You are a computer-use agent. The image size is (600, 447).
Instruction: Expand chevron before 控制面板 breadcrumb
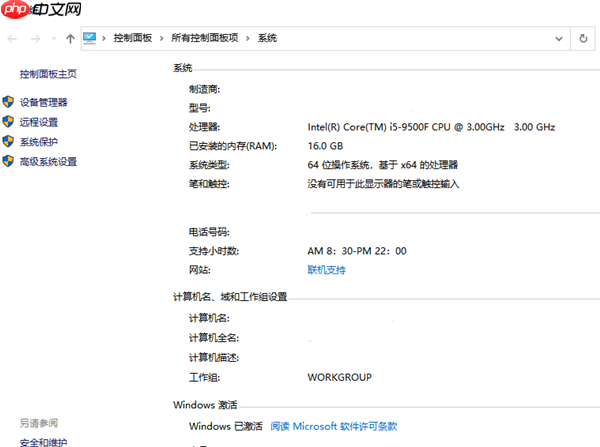coord(104,38)
